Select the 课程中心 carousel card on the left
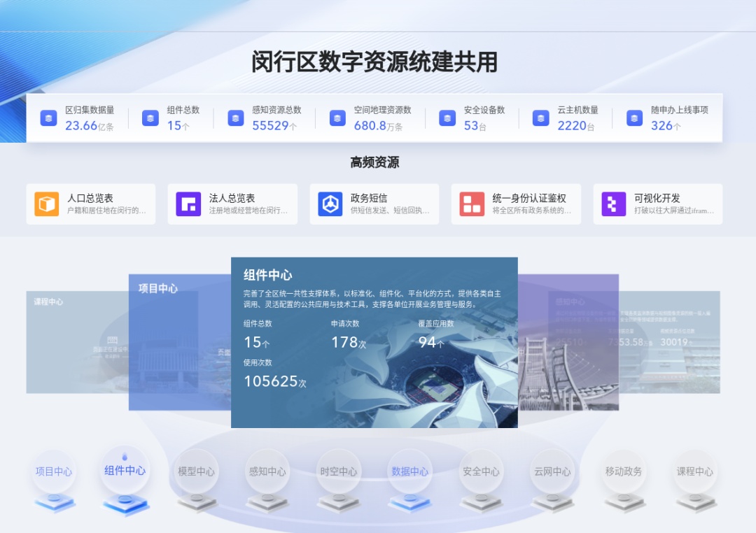The height and width of the screenshot is (533, 756). 77,342
